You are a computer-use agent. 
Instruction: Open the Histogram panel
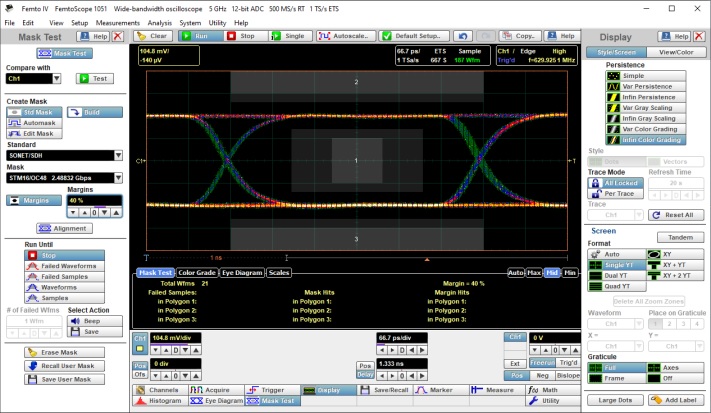point(160,400)
